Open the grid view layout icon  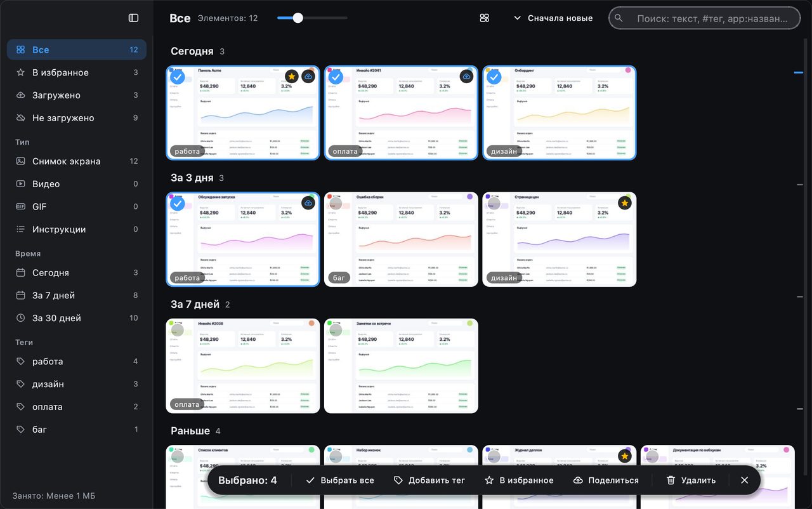pos(485,18)
